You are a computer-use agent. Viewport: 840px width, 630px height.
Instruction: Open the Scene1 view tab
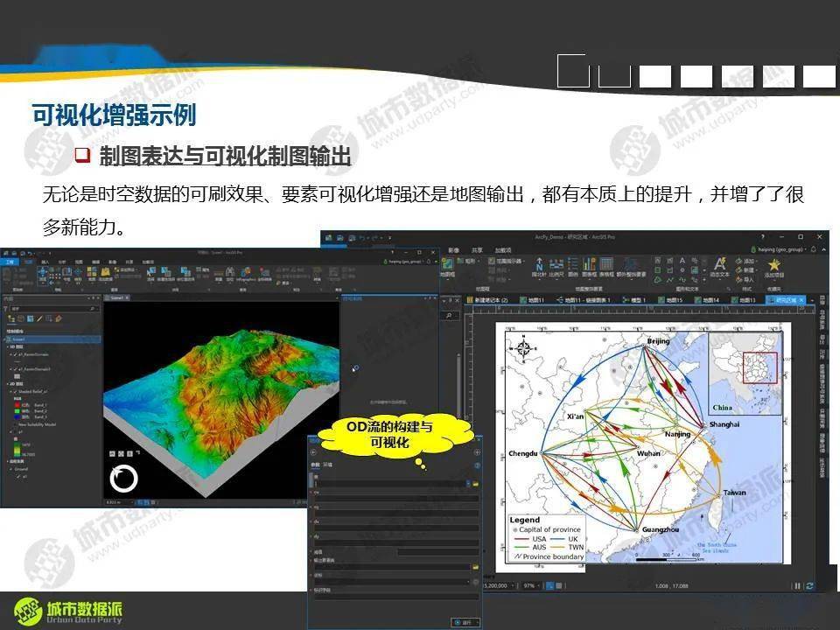(116, 297)
